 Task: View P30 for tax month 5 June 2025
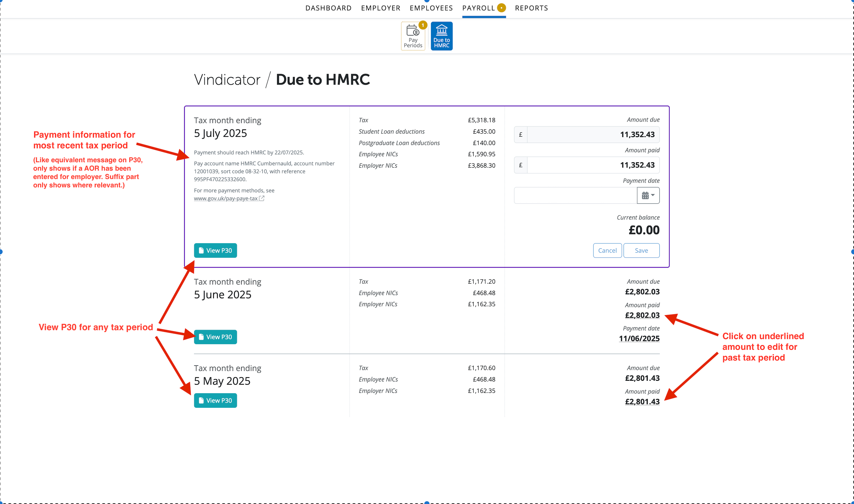[x=215, y=337]
